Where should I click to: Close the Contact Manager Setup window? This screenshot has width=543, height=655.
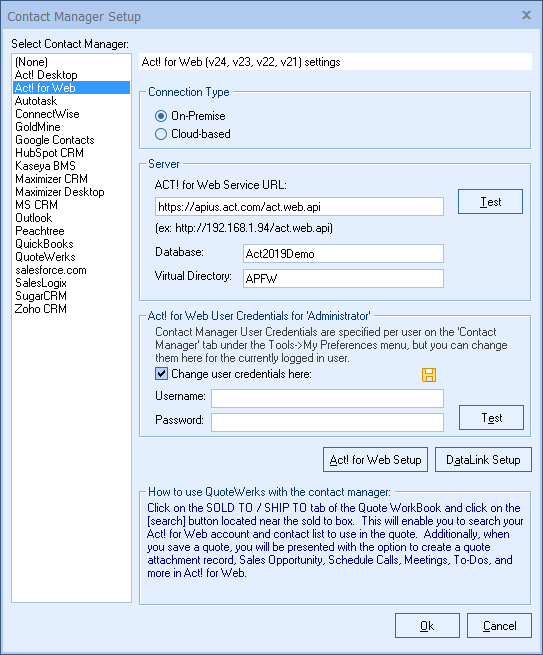pyautogui.click(x=526, y=15)
